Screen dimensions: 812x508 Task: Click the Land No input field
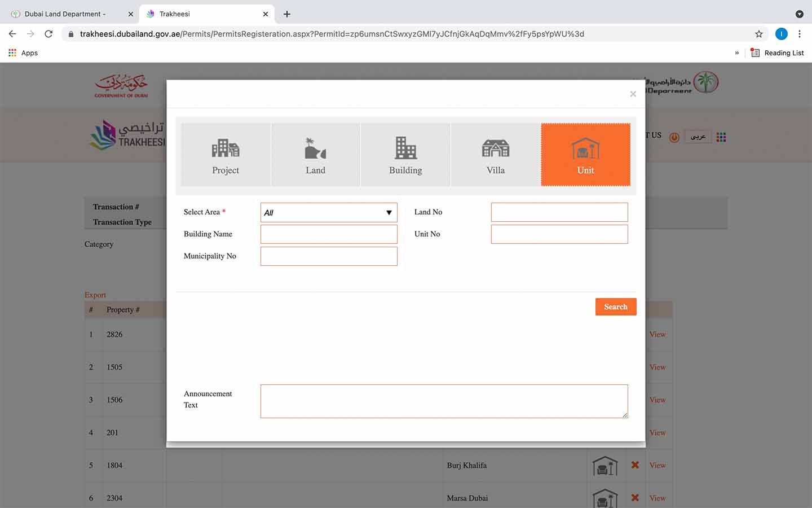point(559,212)
